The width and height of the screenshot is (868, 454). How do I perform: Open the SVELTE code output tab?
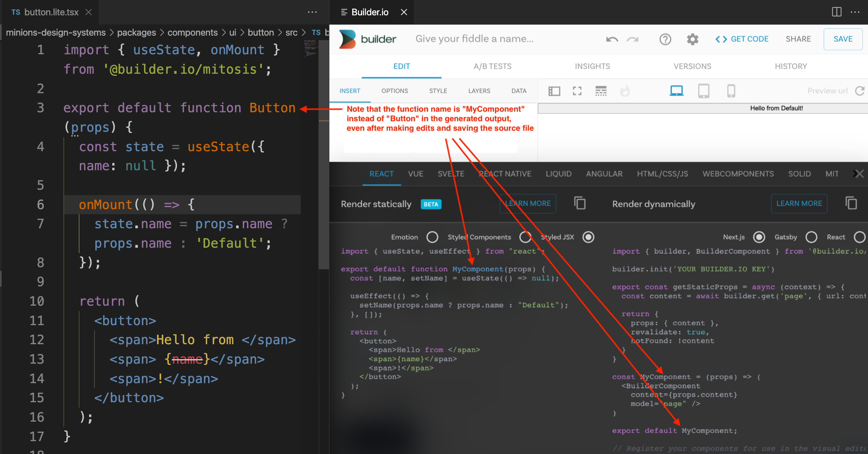coord(450,174)
